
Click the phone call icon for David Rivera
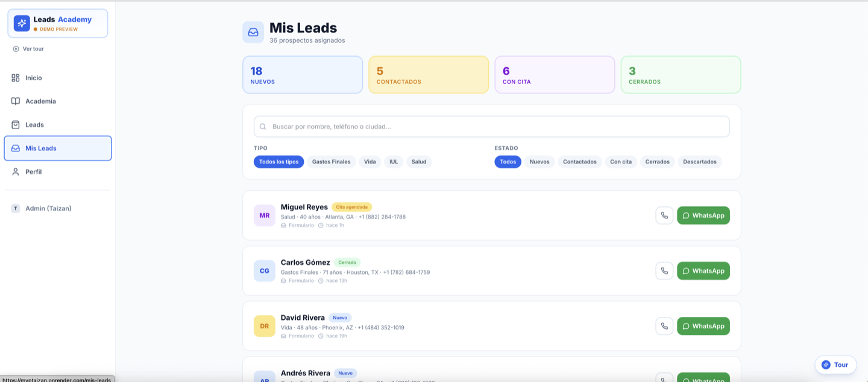pos(664,326)
